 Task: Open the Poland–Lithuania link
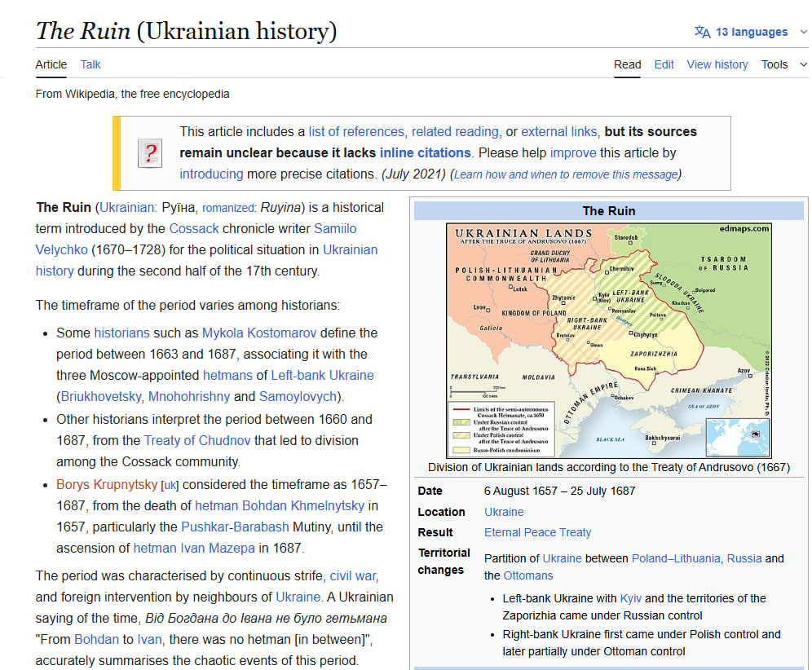click(676, 558)
